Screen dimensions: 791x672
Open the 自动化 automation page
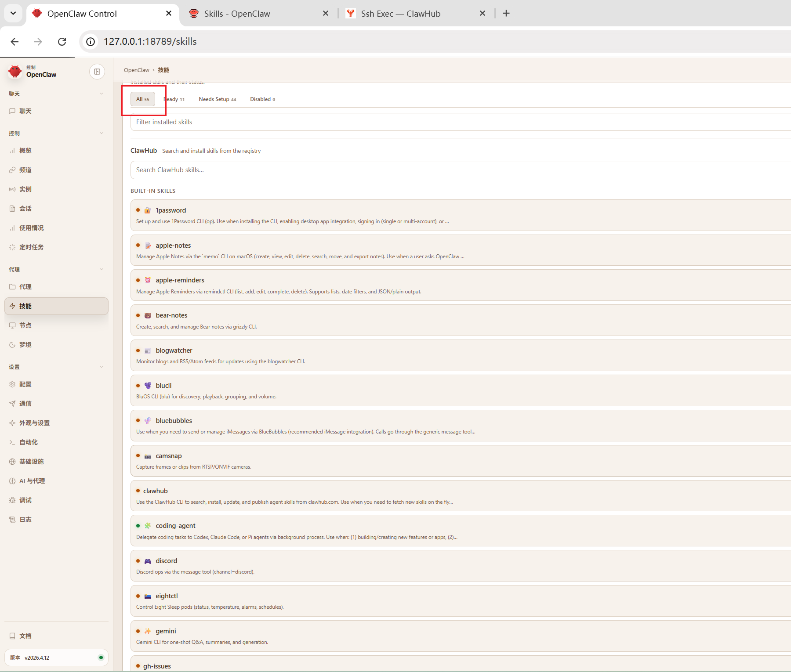[x=56, y=442]
